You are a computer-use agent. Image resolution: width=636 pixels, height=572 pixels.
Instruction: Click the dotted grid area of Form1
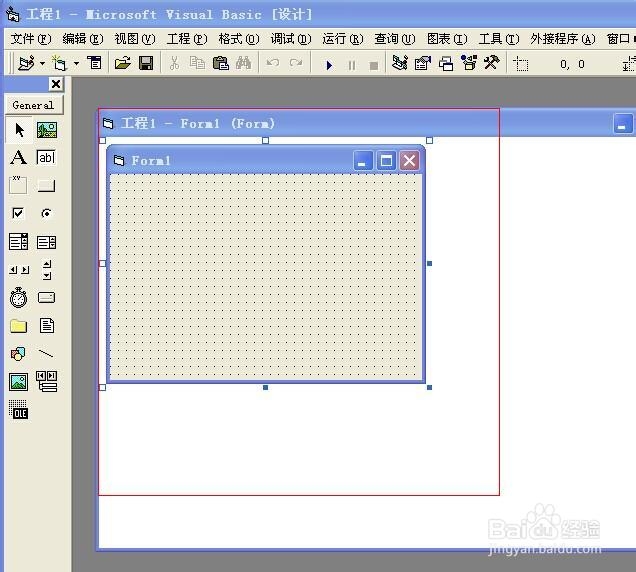(266, 277)
